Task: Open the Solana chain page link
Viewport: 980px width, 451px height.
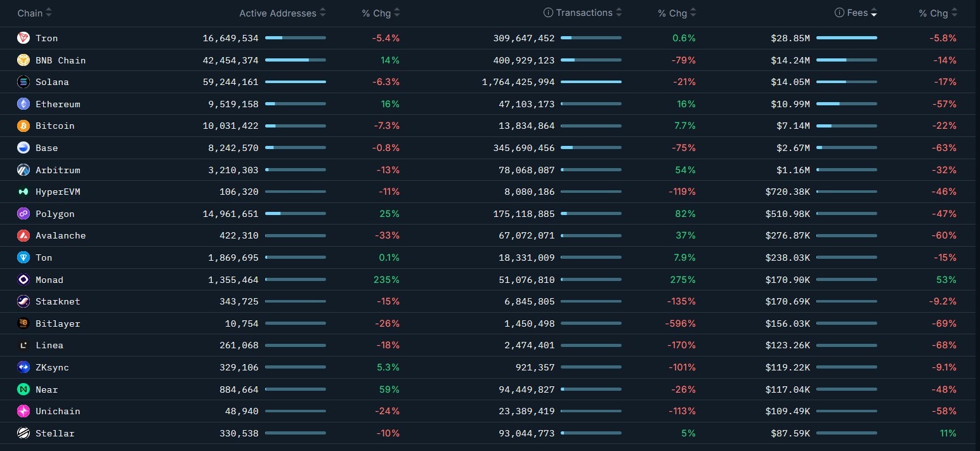Action: coord(52,82)
